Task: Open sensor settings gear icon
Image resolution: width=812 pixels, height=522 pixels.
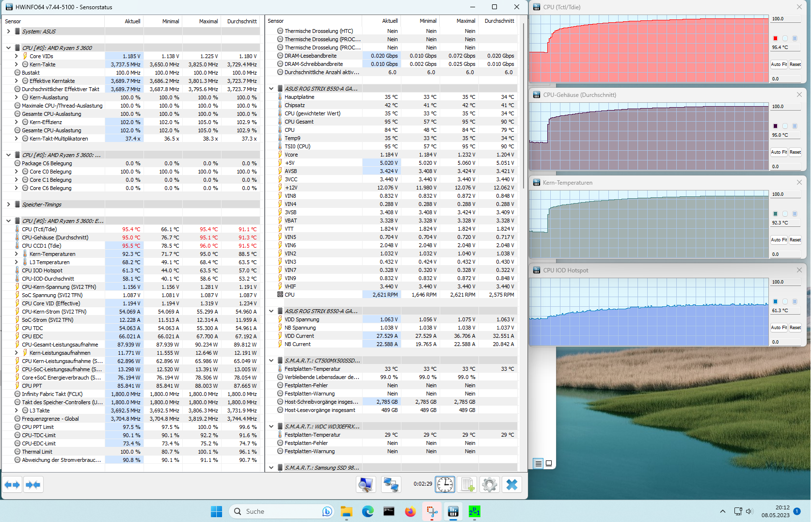Action: 490,485
